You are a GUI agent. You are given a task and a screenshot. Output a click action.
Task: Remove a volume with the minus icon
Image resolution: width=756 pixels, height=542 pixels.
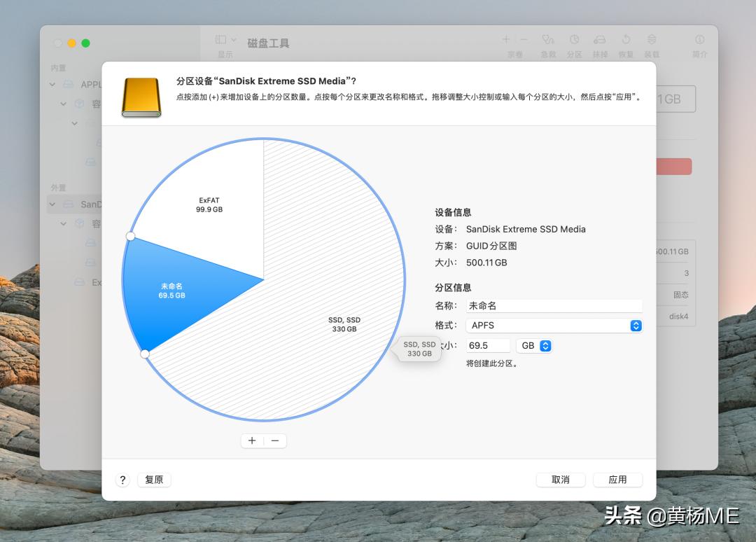[522, 40]
